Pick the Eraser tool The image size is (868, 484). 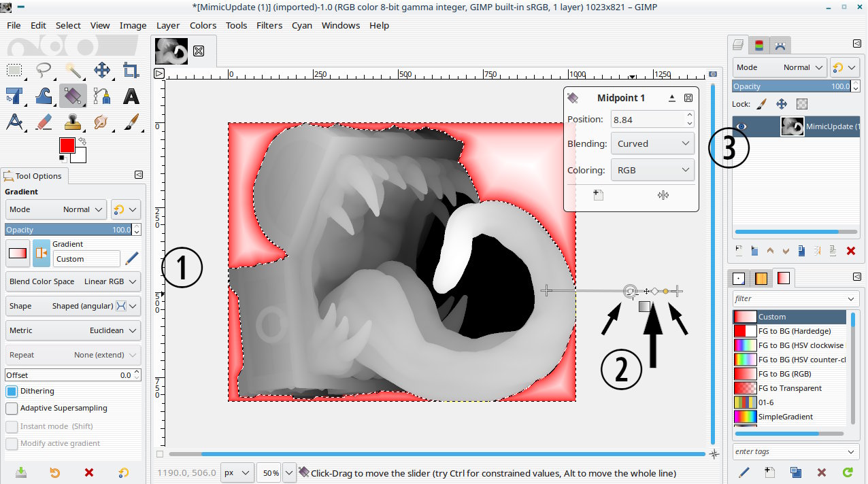pos(44,122)
